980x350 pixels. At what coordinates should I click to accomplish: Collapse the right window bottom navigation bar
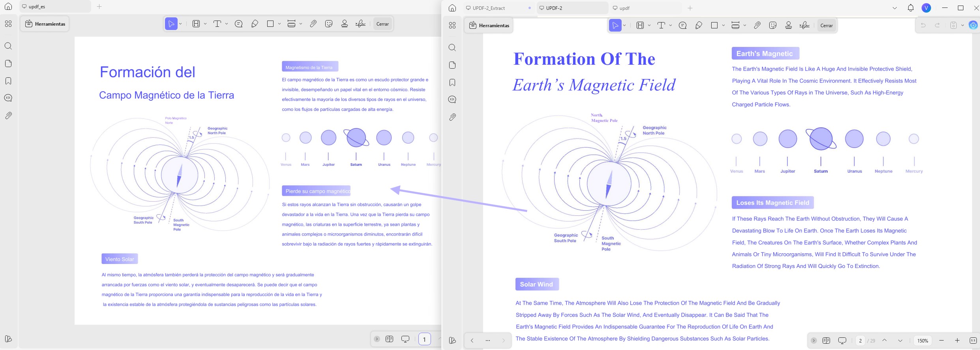pos(813,341)
